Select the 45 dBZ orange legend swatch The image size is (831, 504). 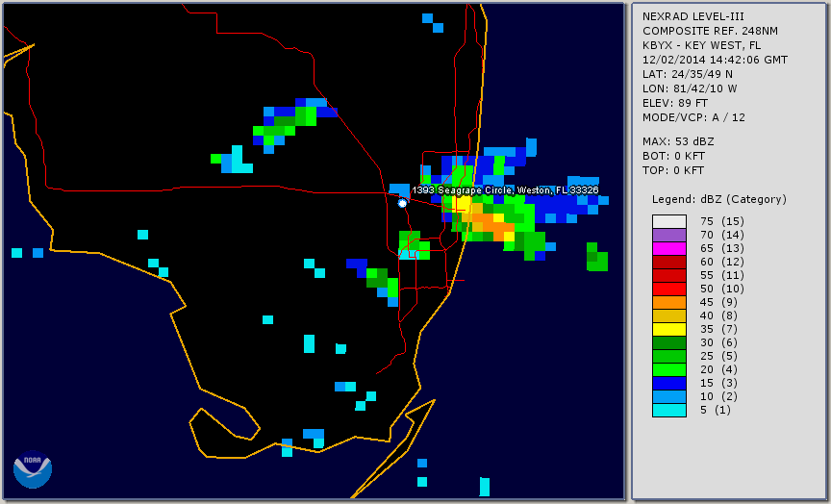[x=668, y=303]
